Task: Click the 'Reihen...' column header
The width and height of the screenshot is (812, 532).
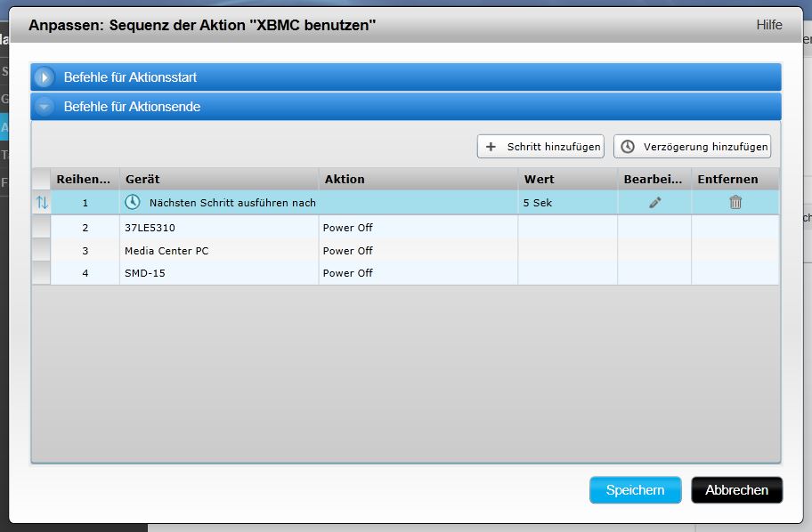Action: coord(85,179)
